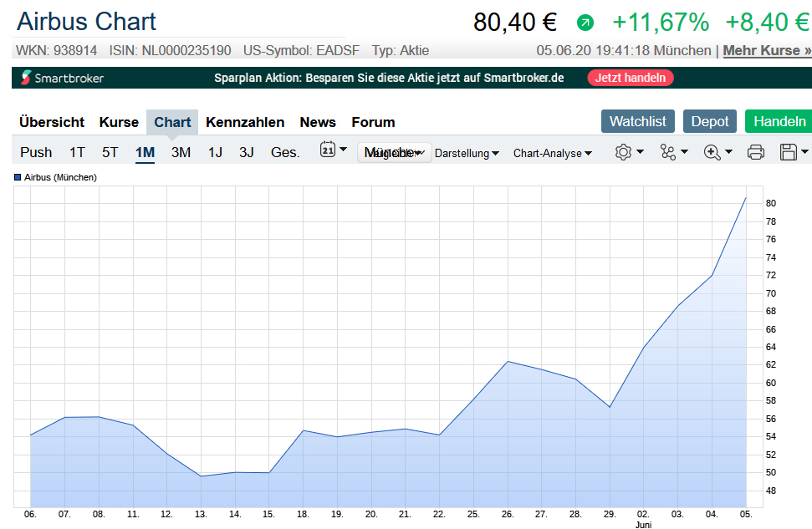Open the comparison nodes icon
The height and width of the screenshot is (529, 812).
coord(668,152)
